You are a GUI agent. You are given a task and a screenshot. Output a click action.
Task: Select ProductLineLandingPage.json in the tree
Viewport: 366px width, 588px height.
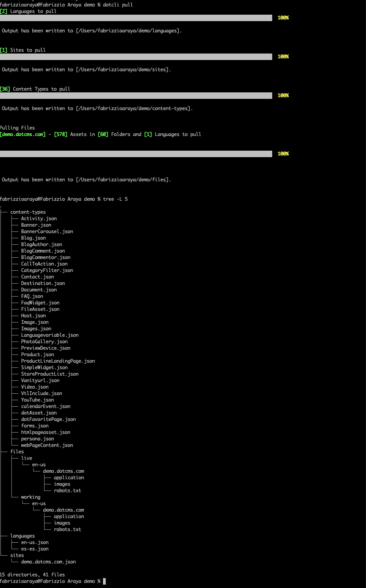point(58,361)
